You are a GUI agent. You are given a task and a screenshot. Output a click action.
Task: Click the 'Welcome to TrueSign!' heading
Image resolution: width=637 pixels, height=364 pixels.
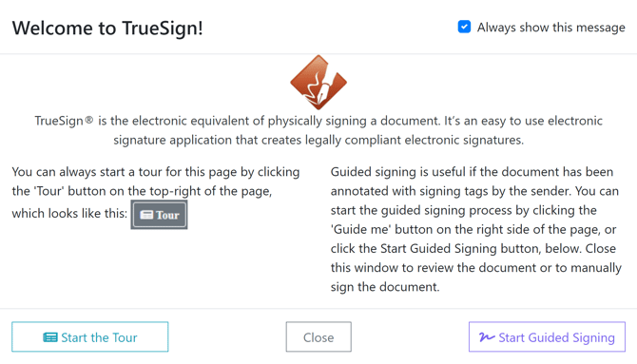(x=107, y=29)
